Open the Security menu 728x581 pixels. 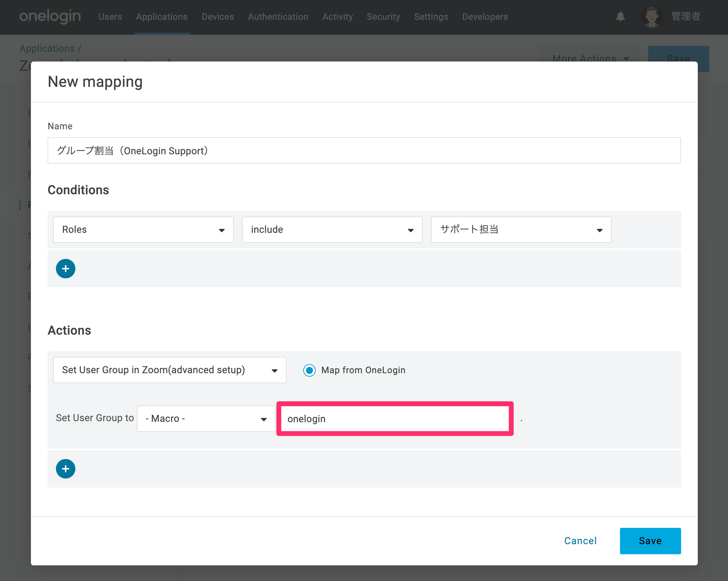click(x=383, y=17)
